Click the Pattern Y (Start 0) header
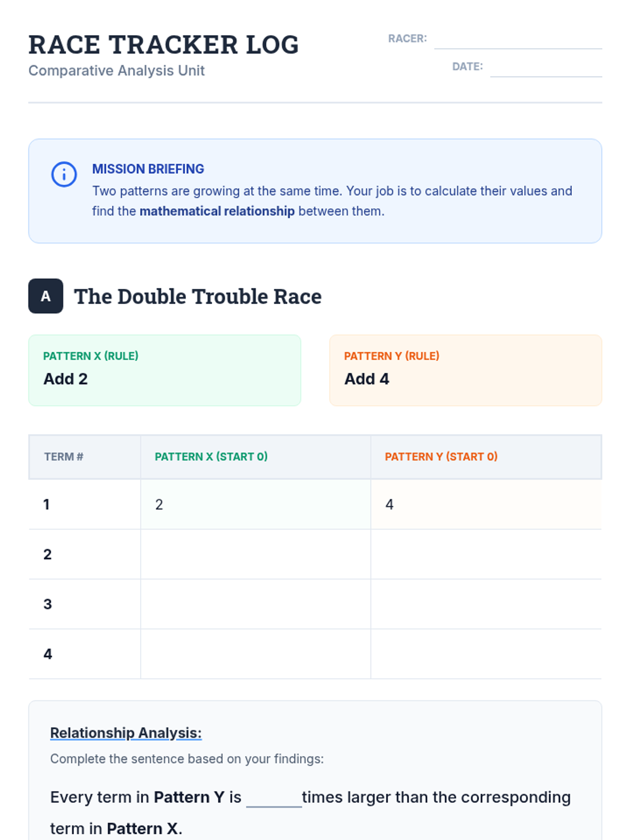The image size is (630, 840). coord(441,457)
